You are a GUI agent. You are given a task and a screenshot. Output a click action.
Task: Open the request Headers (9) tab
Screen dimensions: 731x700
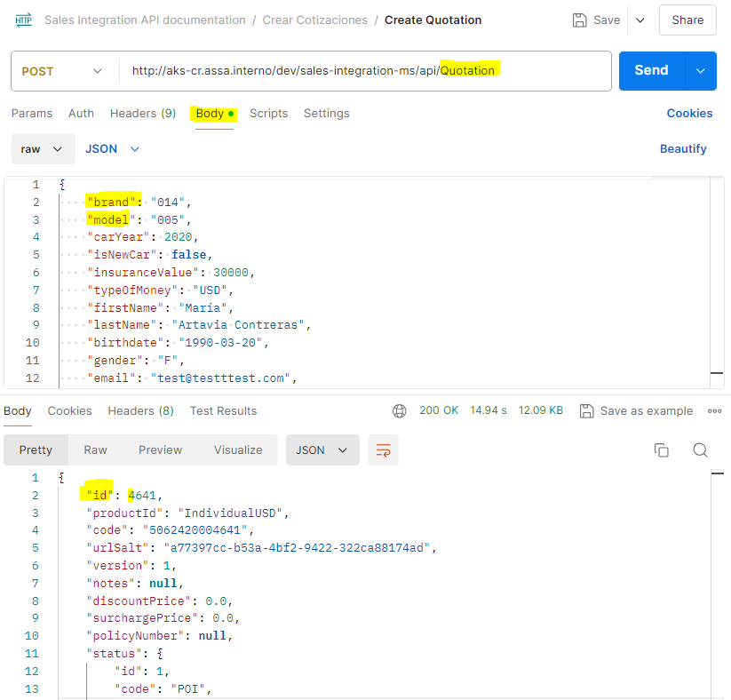(x=143, y=114)
